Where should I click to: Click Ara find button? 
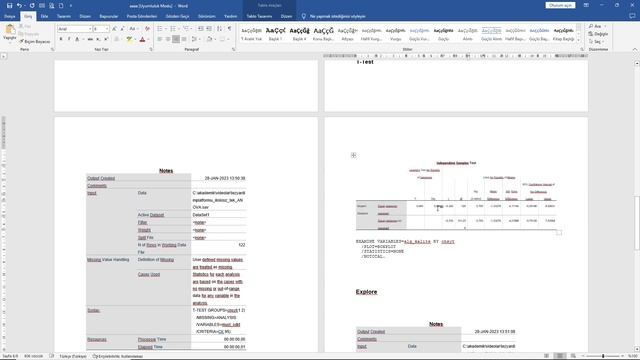(597, 26)
